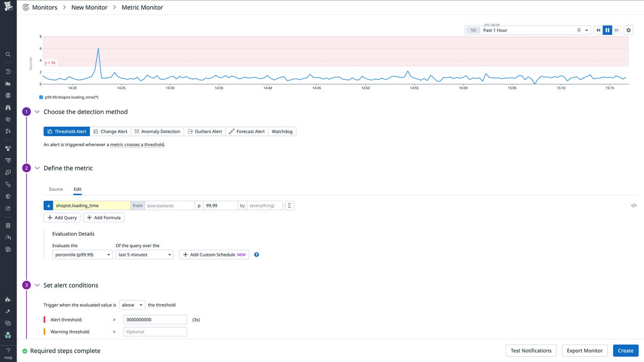Open Watchdog via the binoculars sidebar icon

coord(8,107)
